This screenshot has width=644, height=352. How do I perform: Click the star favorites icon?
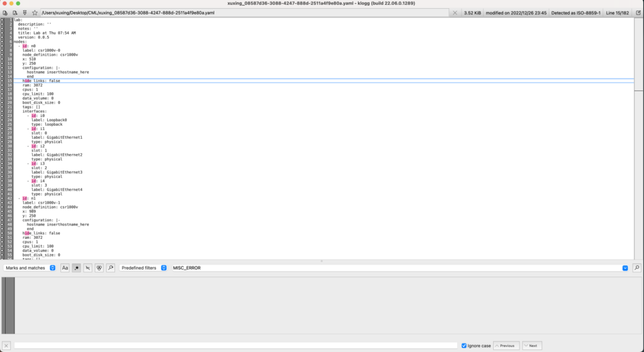click(35, 13)
